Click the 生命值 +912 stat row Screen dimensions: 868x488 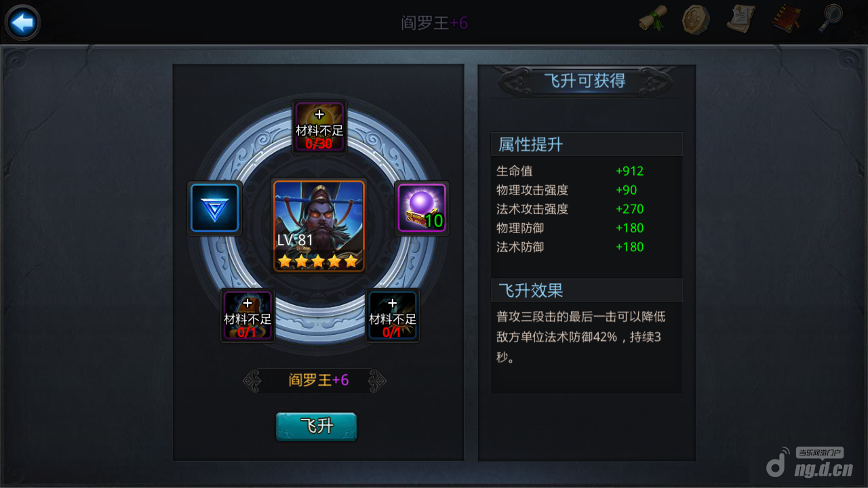coord(587,171)
